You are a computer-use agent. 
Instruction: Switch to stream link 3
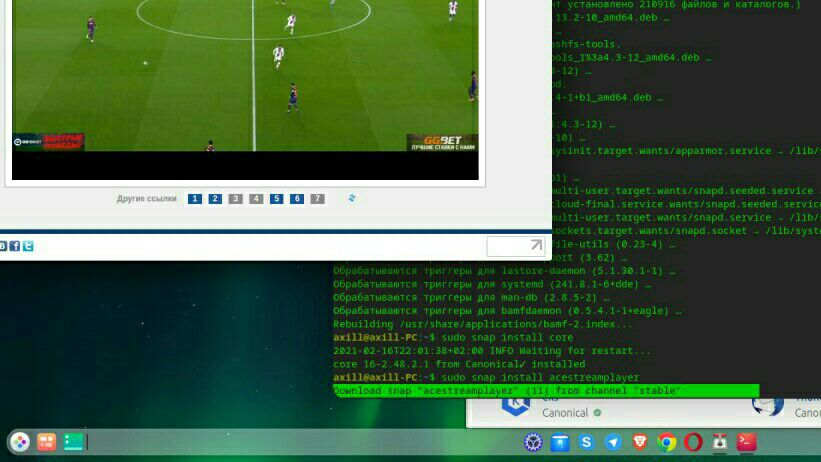click(x=236, y=199)
